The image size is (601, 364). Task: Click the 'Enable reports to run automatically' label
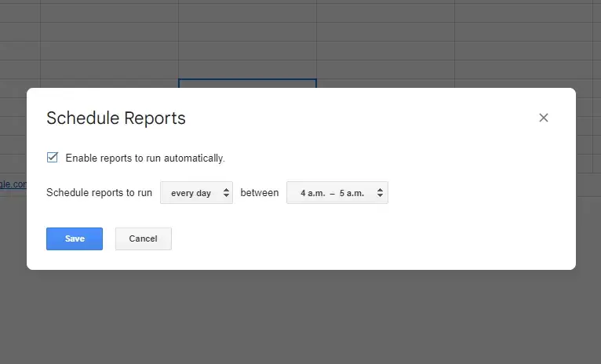pyautogui.click(x=145, y=158)
